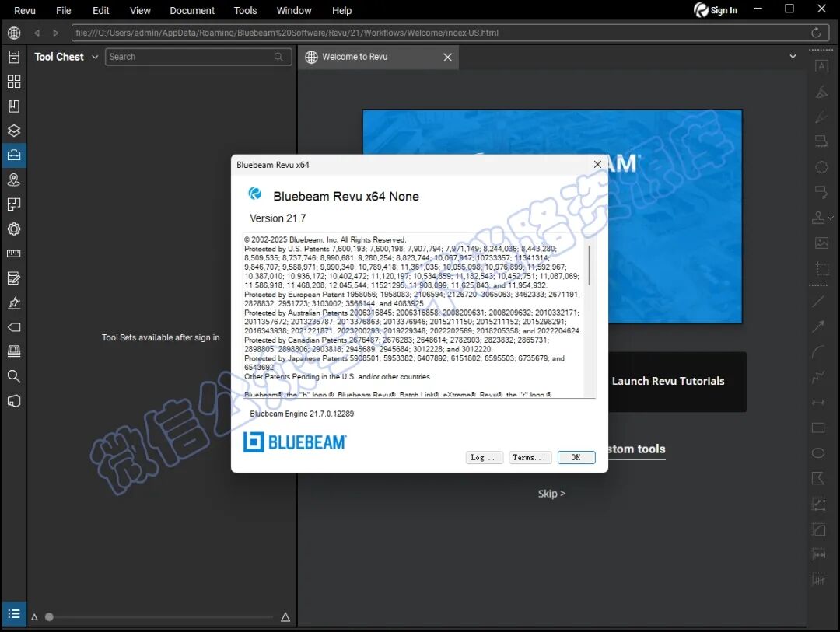Open the custom tools link
Viewport: 840px width, 632px height.
tap(636, 449)
